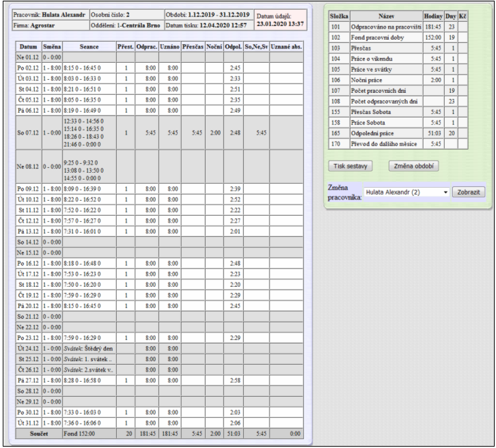The image size is (496, 448).
Task: Select Název column header in summary table
Action: point(386,16)
